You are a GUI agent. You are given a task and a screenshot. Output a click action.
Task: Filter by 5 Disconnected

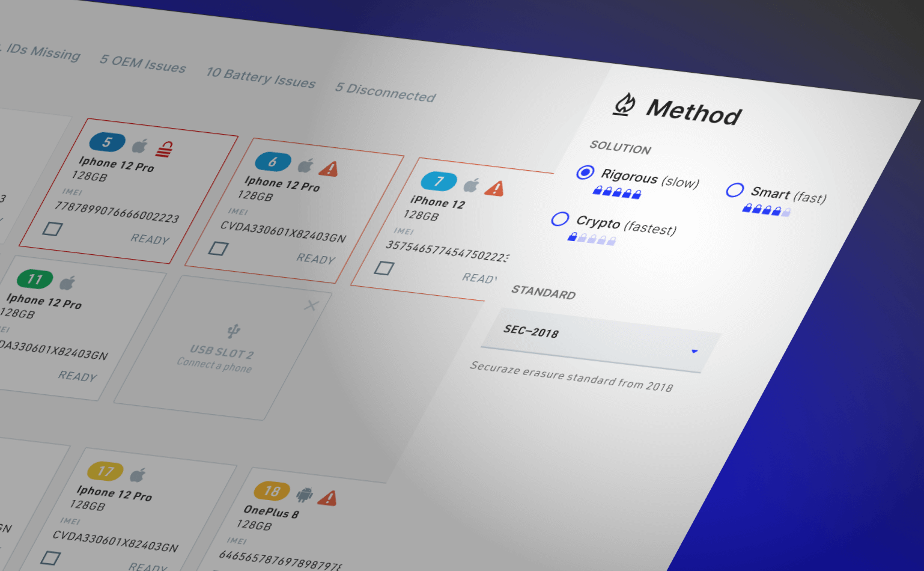click(x=386, y=92)
